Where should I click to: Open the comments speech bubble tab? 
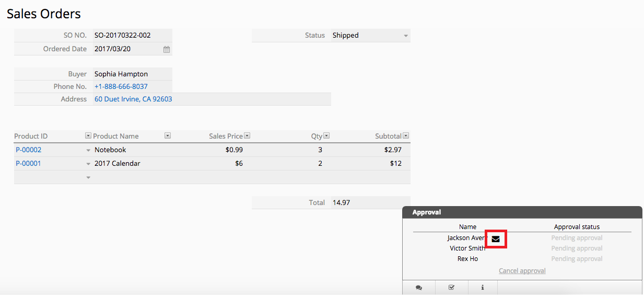tap(419, 287)
